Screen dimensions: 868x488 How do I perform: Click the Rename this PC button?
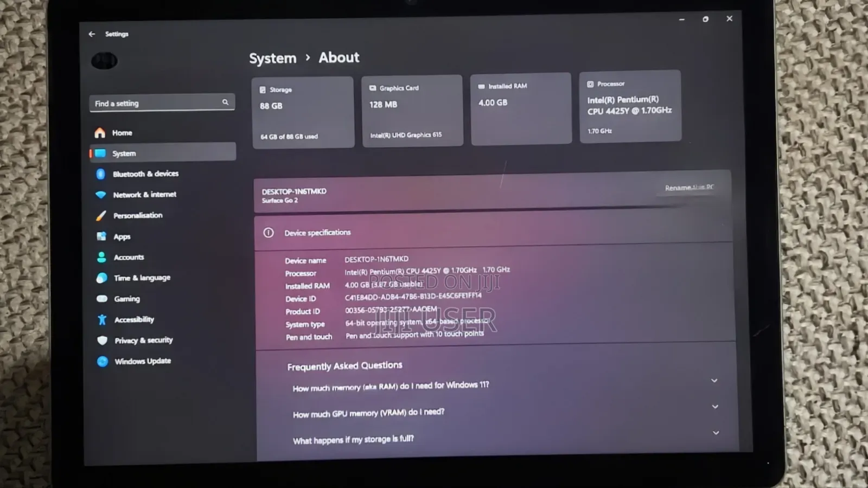click(690, 188)
